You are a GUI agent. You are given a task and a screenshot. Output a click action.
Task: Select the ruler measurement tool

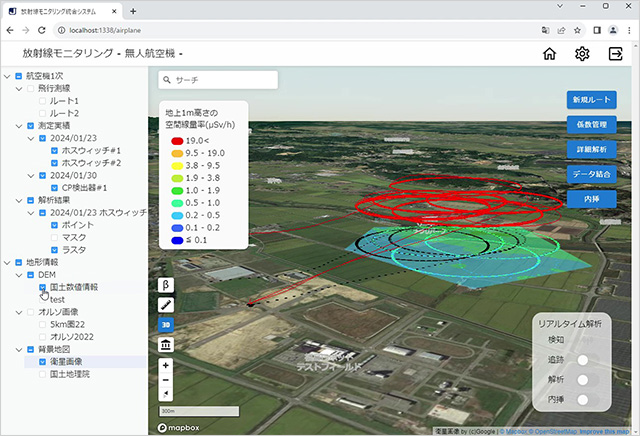tap(166, 304)
